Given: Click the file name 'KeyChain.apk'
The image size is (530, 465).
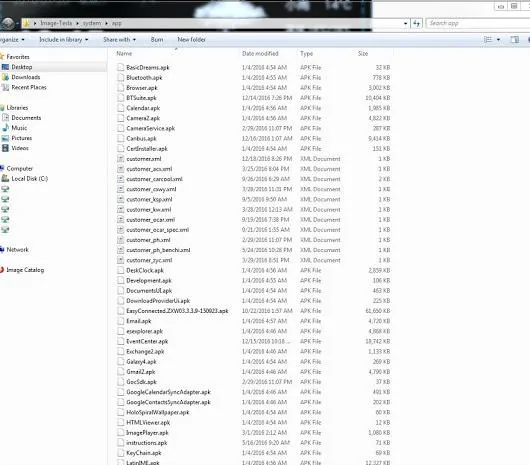Looking at the screenshot, I should 144,453.
